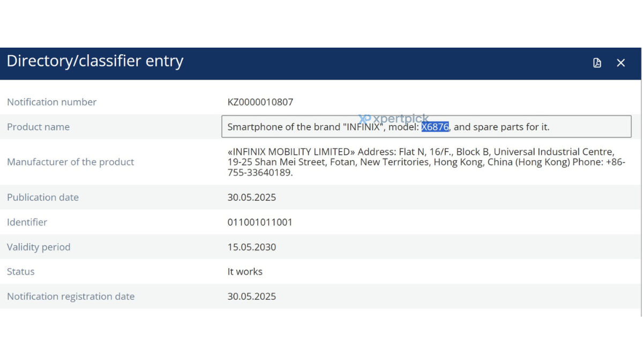Screen dimensions: 643x364
Task: Click the Publication date label
Action: [x=43, y=197]
